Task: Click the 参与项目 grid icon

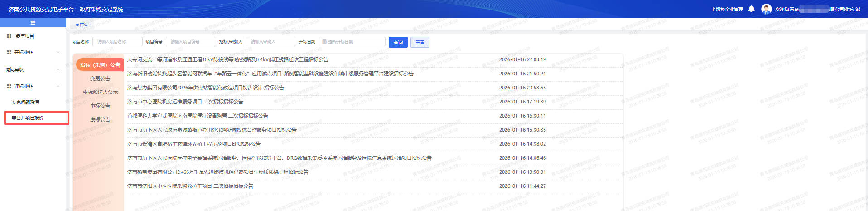Action: click(9, 36)
